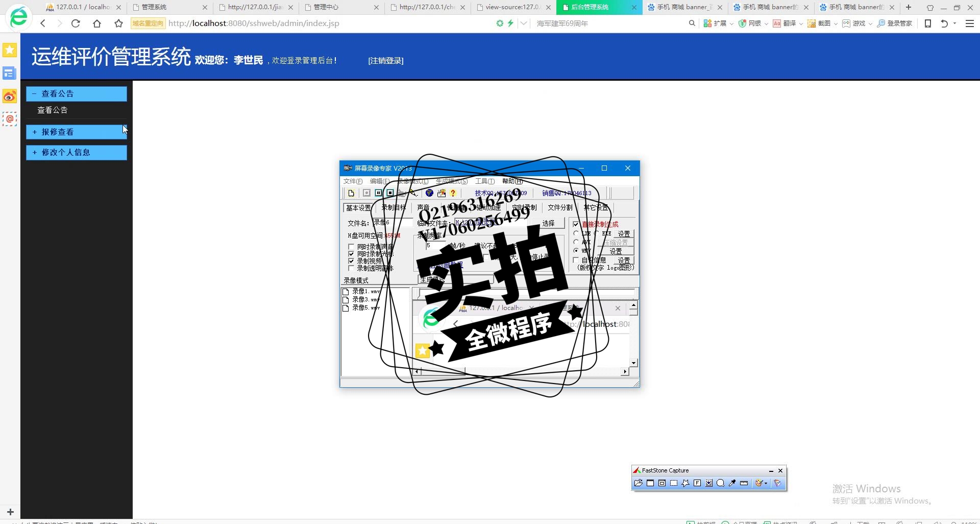
Task: Switch to the 录制目标 tab
Action: click(x=394, y=208)
